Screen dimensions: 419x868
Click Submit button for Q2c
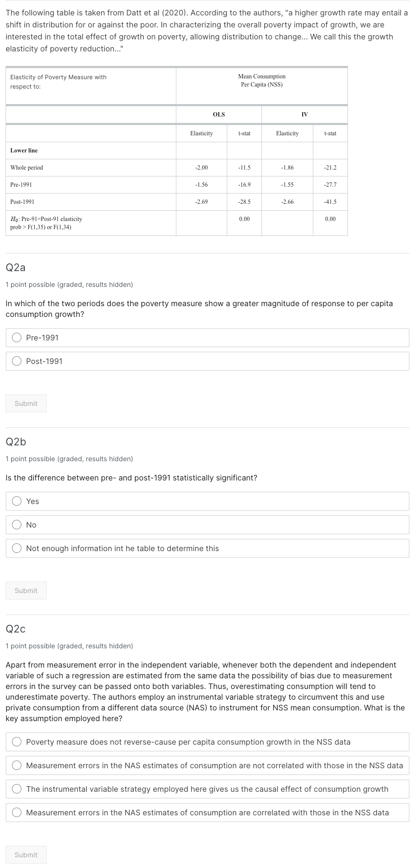(x=26, y=854)
